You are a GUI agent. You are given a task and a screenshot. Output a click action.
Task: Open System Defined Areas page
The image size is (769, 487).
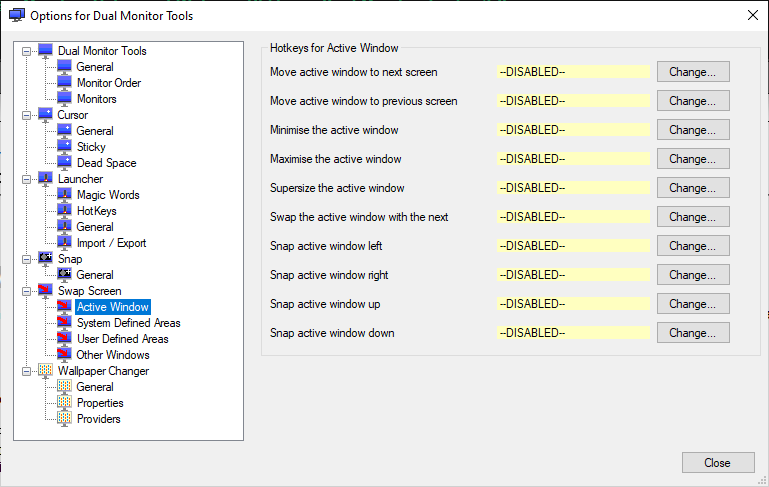tap(128, 323)
